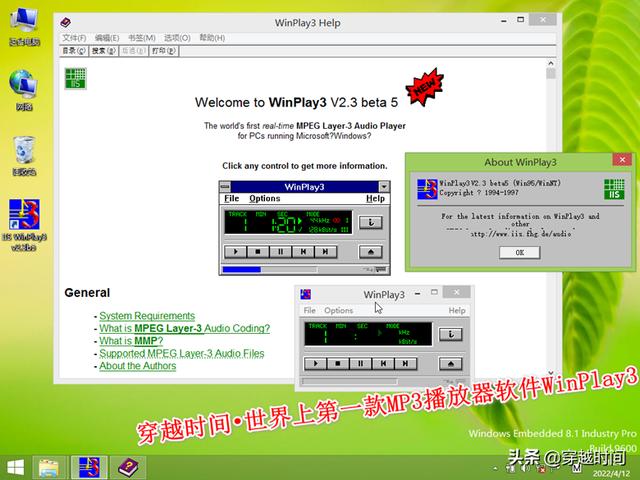Select the Recycle Bin desktop icon
Image resolution: width=640 pixels, height=480 pixels.
pyautogui.click(x=24, y=156)
